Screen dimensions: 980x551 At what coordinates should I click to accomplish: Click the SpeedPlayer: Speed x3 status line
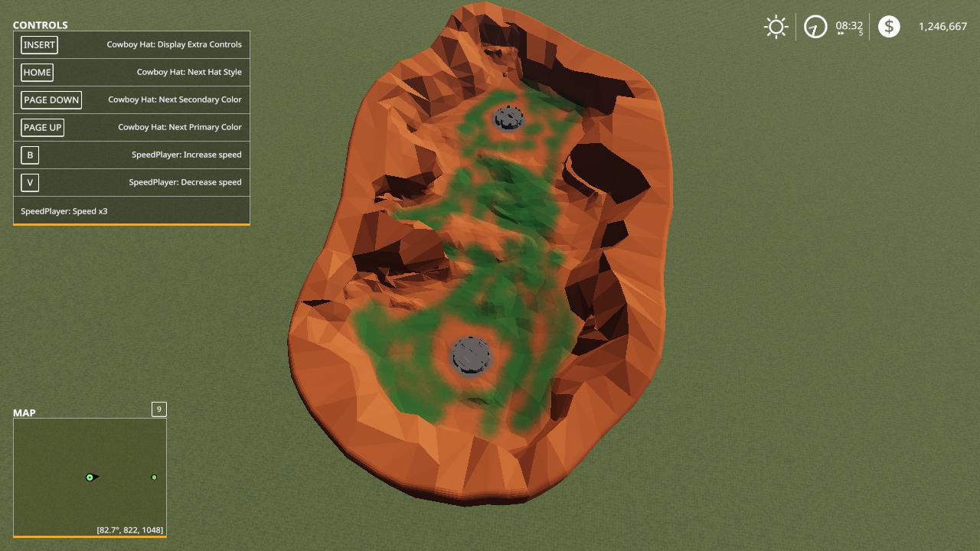point(64,211)
